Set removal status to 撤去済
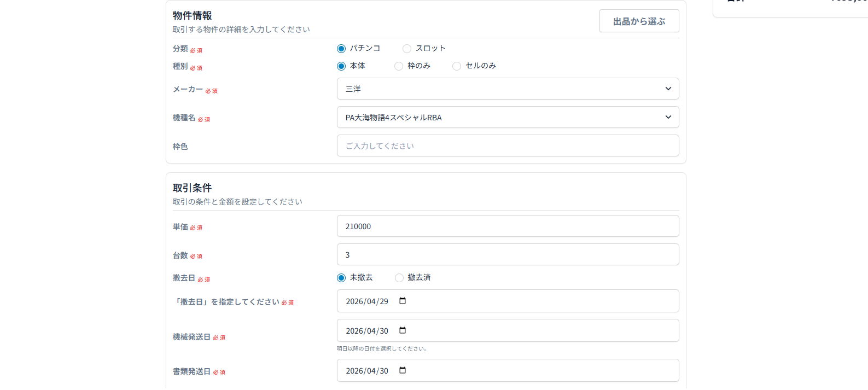868x390 pixels. pos(399,278)
